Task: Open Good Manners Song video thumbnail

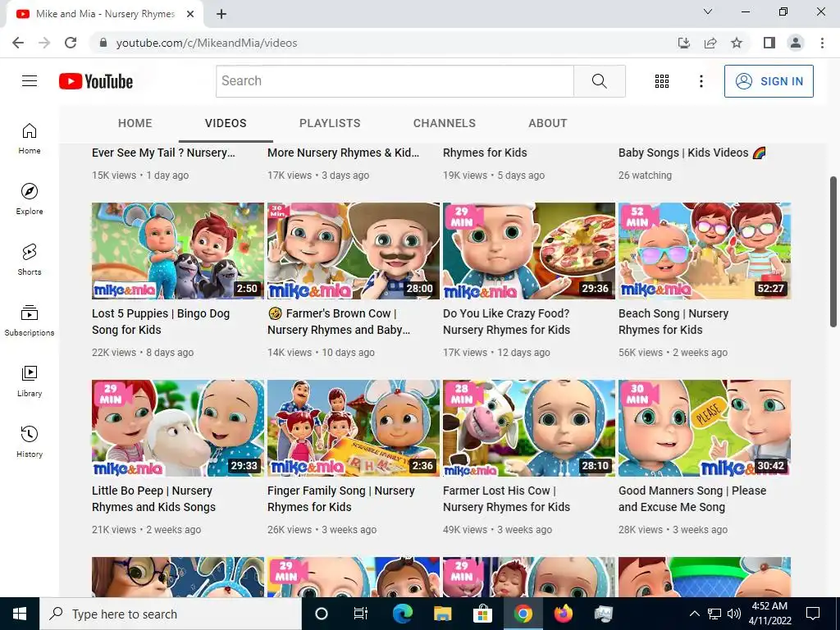Action: [705, 428]
